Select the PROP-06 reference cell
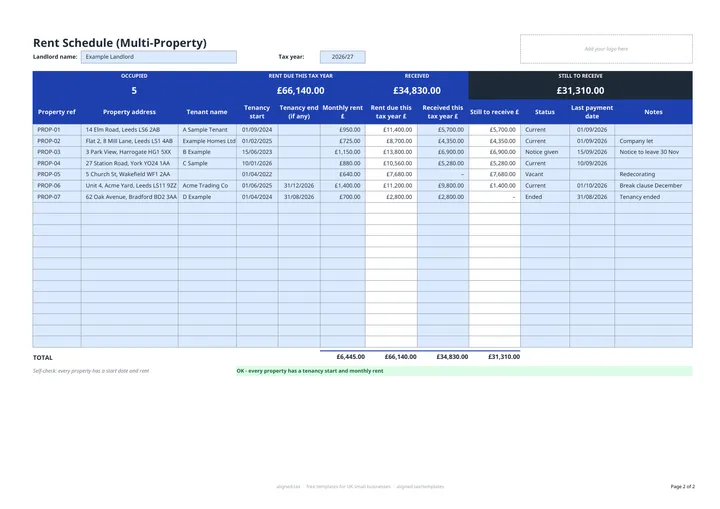This screenshot has width=720, height=509. (57, 186)
